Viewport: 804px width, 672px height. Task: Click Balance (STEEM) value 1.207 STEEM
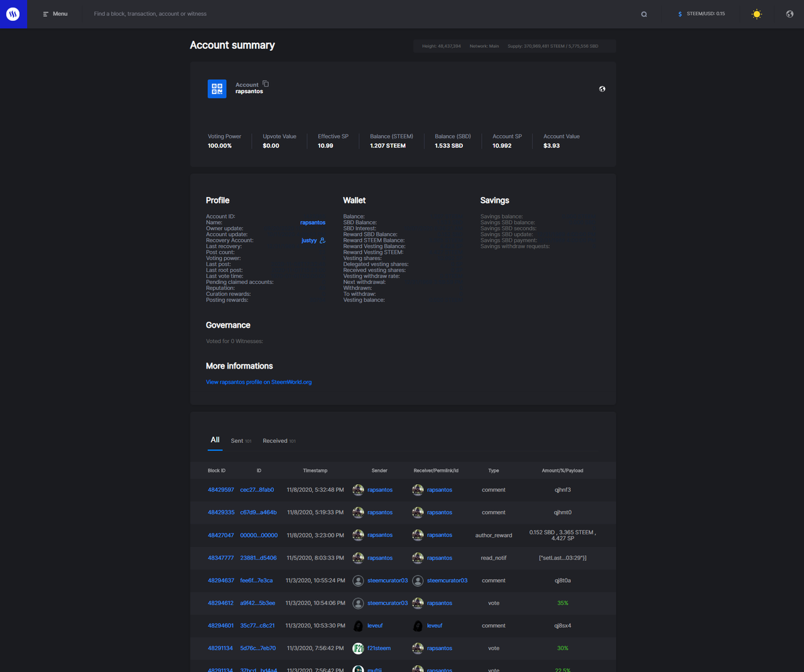point(388,146)
